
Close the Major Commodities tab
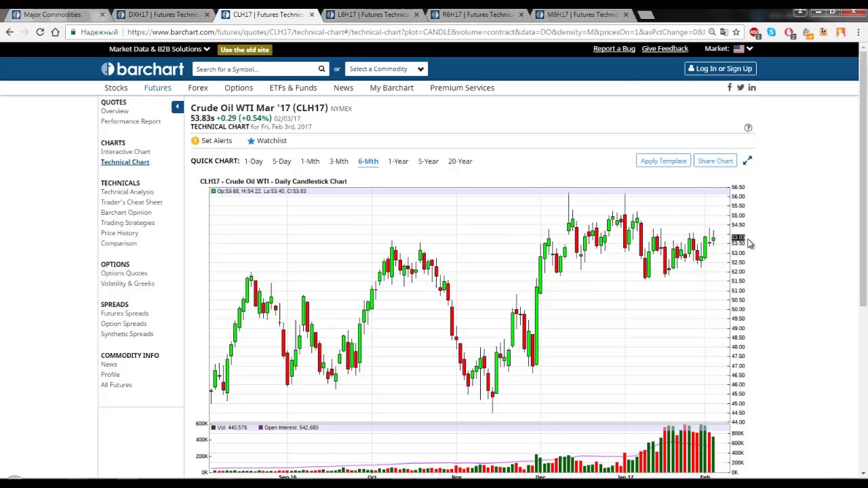pos(102,14)
